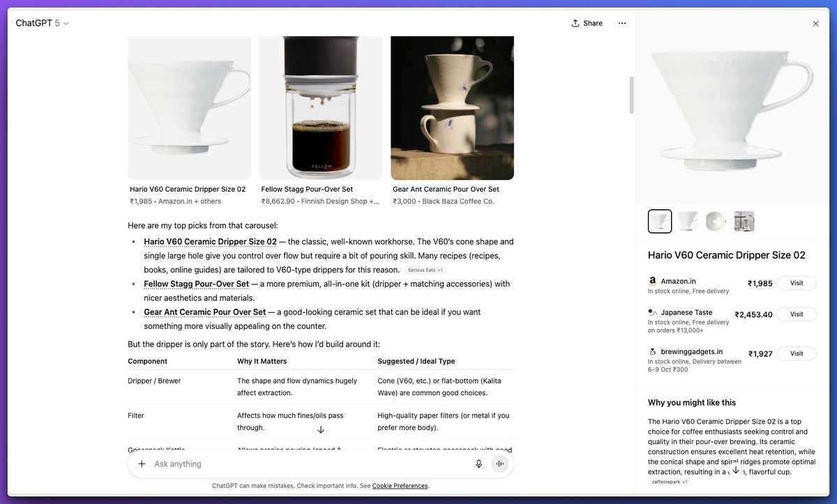The width and height of the screenshot is (837, 504).
Task: Click the side panel product title heading
Action: click(x=727, y=255)
